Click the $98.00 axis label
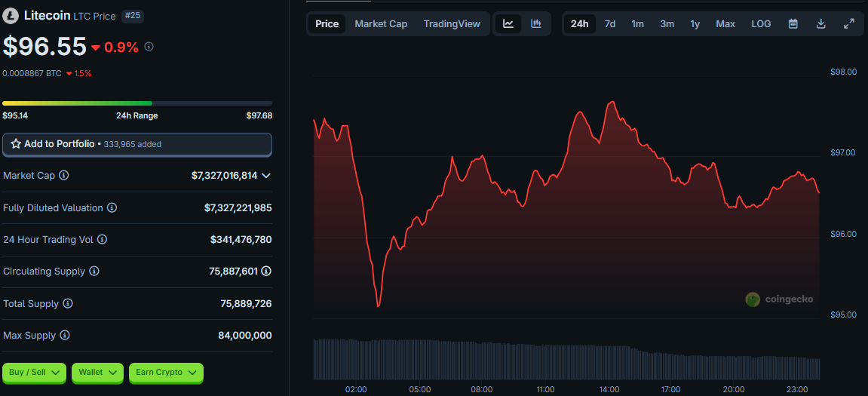The image size is (868, 396). point(844,72)
